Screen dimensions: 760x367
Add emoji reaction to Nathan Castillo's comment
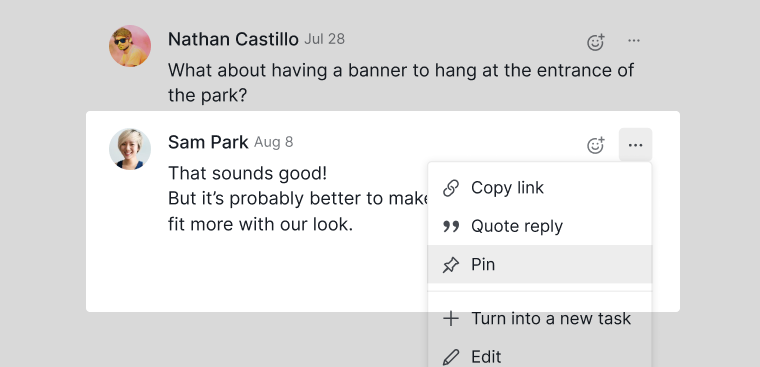[595, 42]
